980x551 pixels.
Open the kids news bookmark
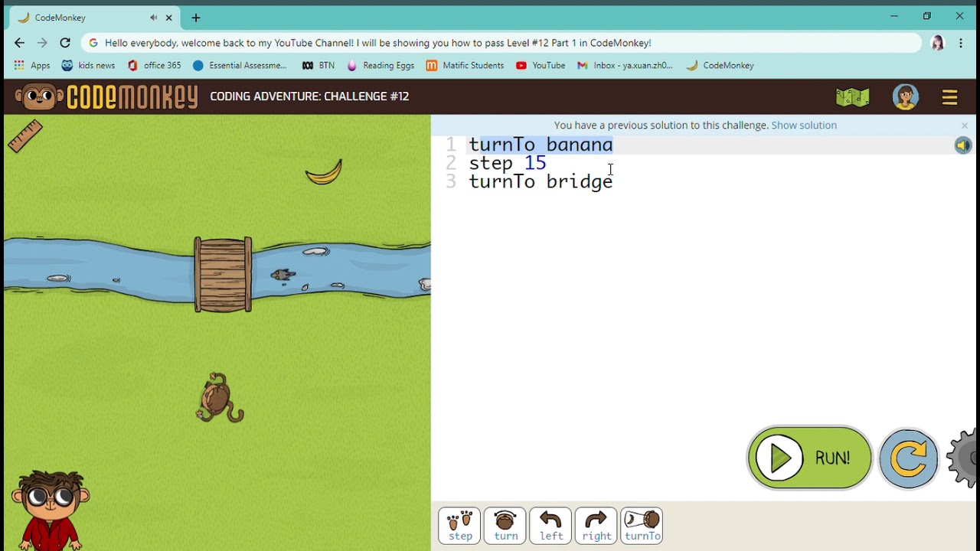coord(88,66)
